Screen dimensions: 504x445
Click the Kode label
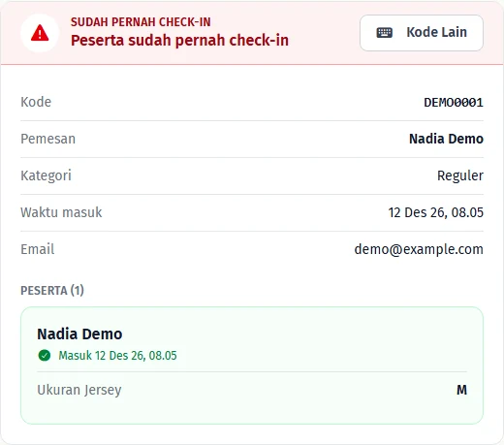coord(36,102)
